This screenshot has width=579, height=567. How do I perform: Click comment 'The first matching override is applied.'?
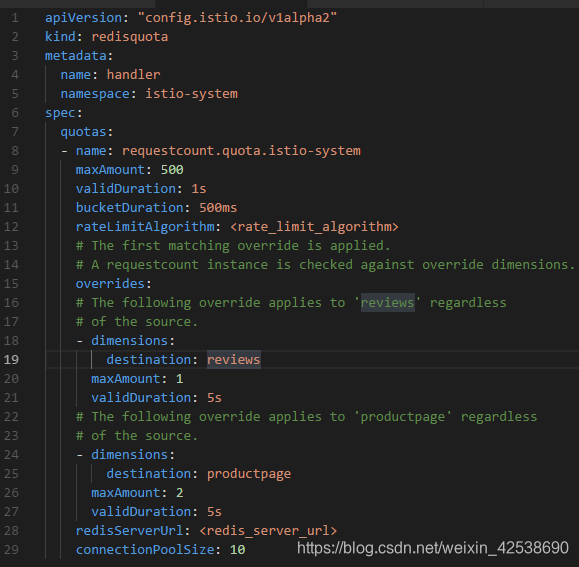click(x=233, y=246)
